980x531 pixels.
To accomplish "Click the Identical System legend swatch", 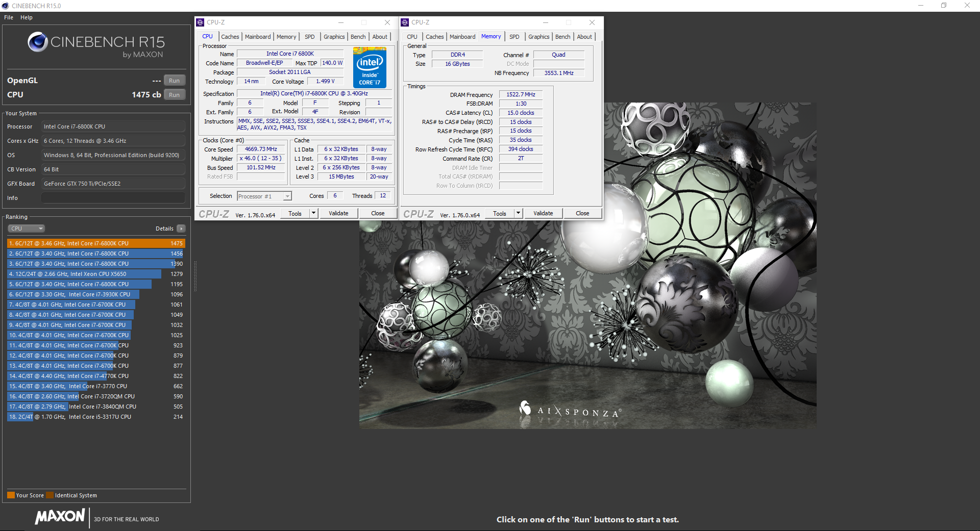I will click(x=50, y=495).
